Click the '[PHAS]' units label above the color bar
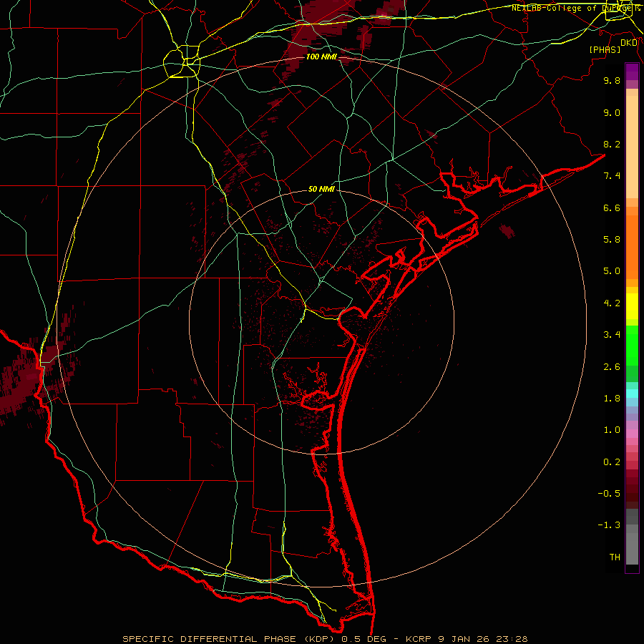 pos(605,49)
